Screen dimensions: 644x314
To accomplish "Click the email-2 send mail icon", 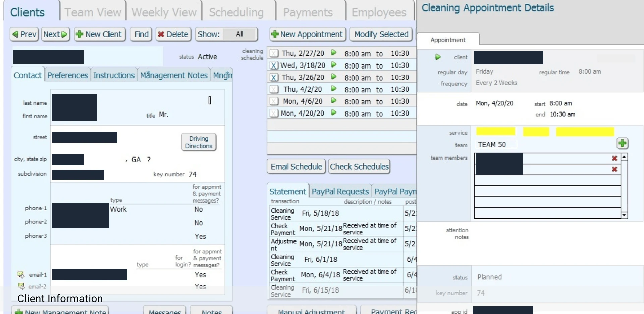I will click(21, 286).
